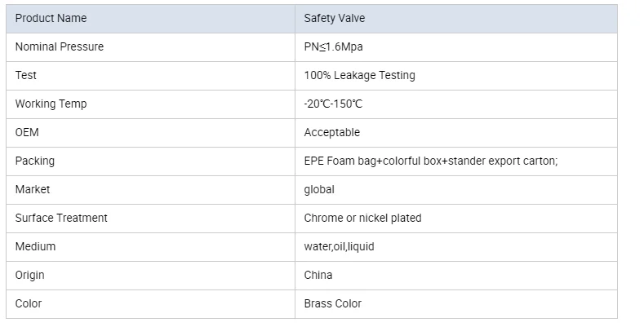Viewport: 644px width, 327px height.
Task: Click the '100% Leakage Testing' text
Action: click(x=359, y=75)
